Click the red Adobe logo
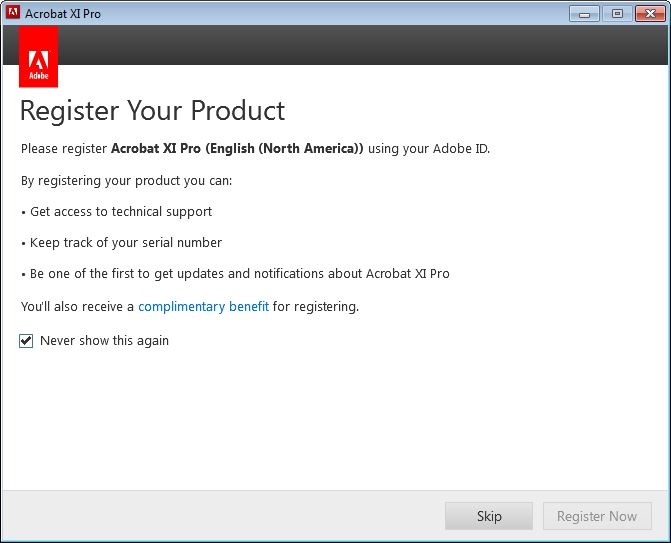The image size is (671, 543). pyautogui.click(x=39, y=57)
